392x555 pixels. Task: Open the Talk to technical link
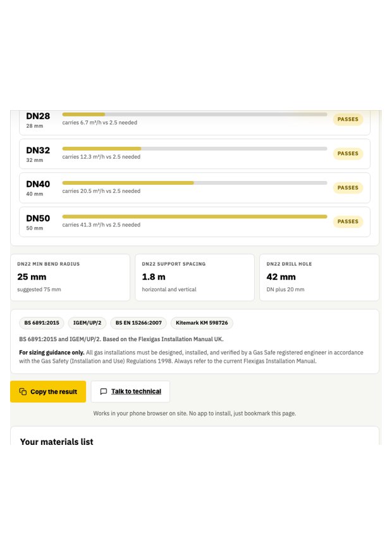click(x=136, y=392)
